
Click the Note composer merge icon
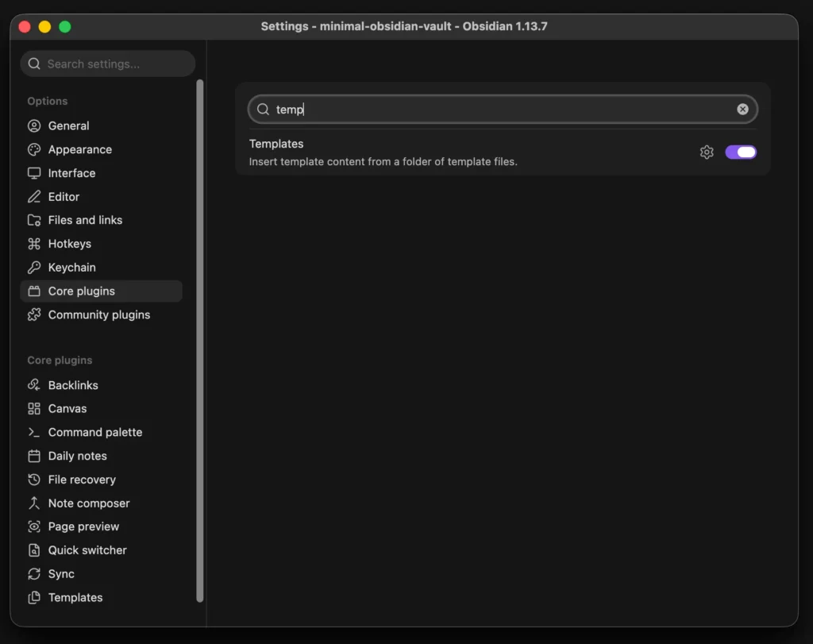34,503
